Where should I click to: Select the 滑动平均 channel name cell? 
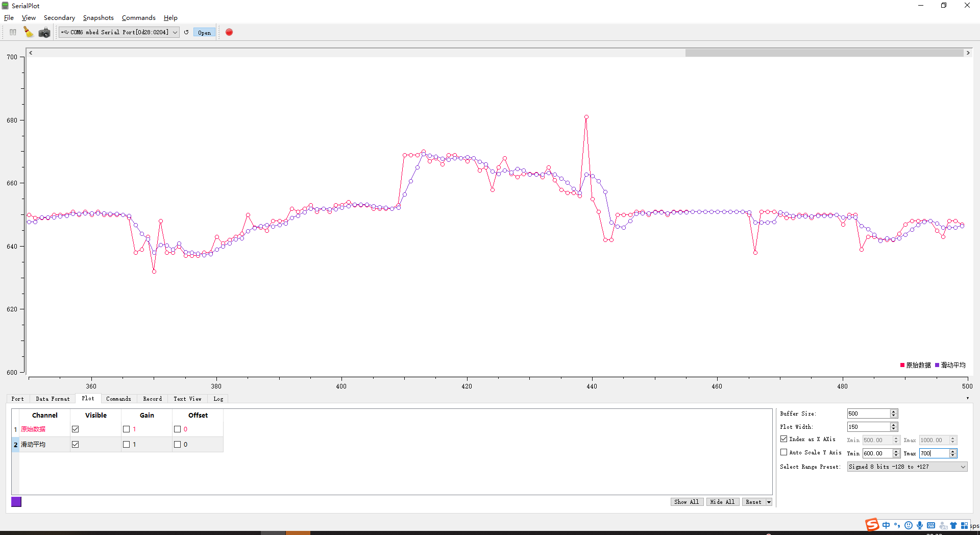[x=44, y=445]
